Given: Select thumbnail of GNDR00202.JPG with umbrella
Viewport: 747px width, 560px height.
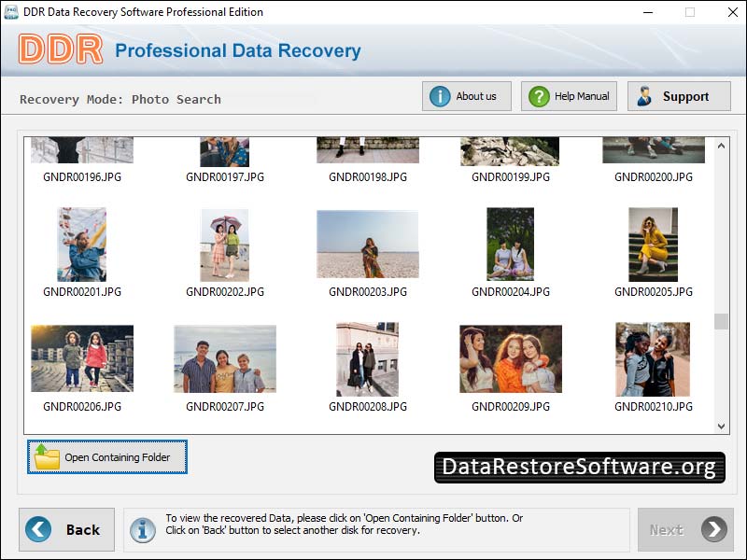Looking at the screenshot, I should [x=224, y=245].
